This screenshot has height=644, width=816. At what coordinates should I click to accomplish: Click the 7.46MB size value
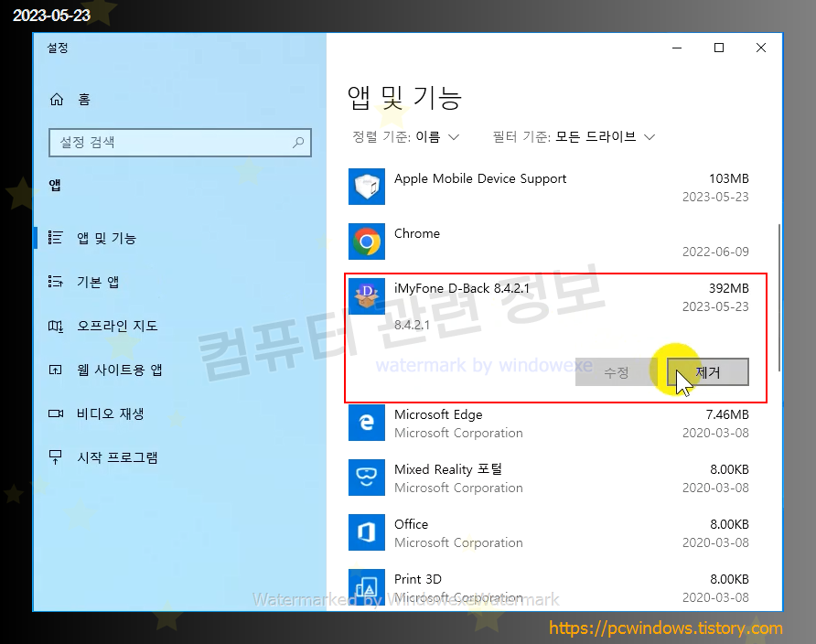click(x=727, y=414)
